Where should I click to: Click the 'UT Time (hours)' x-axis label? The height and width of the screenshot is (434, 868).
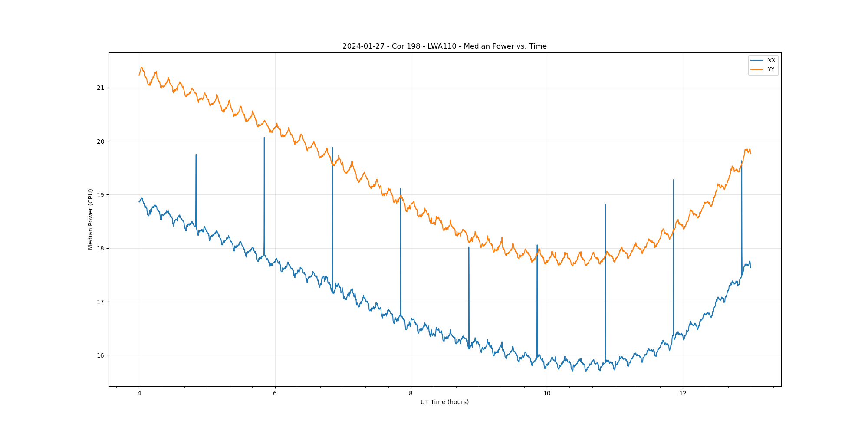pyautogui.click(x=444, y=402)
